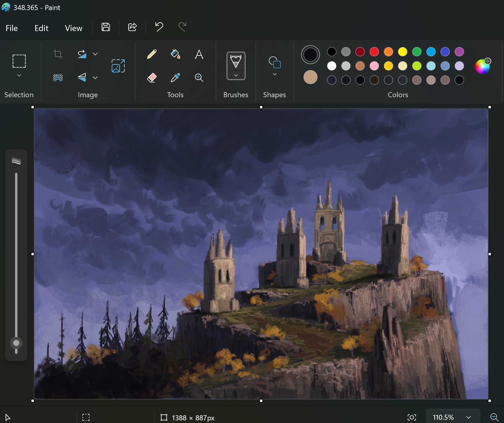Select the Eraser tool
The image size is (504, 423).
[152, 78]
